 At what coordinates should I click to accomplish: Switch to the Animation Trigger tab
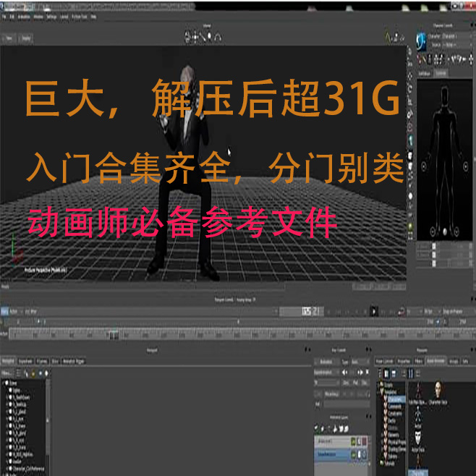[74, 361]
